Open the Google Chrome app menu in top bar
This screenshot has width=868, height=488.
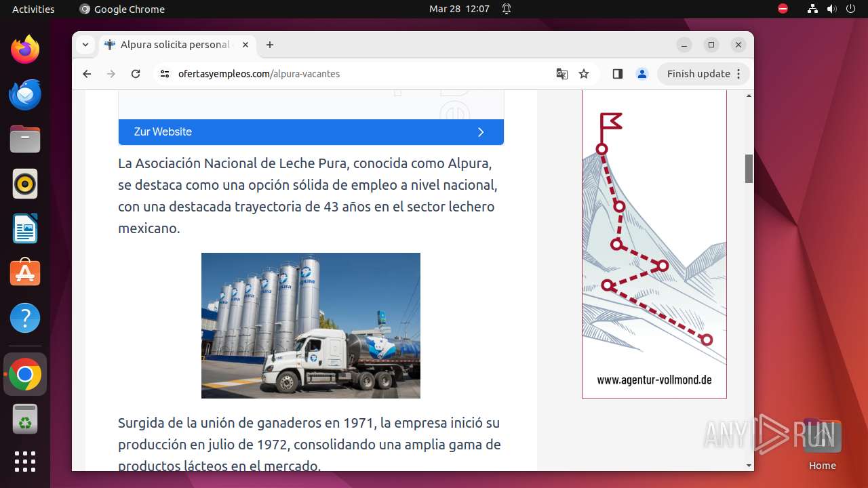click(122, 9)
